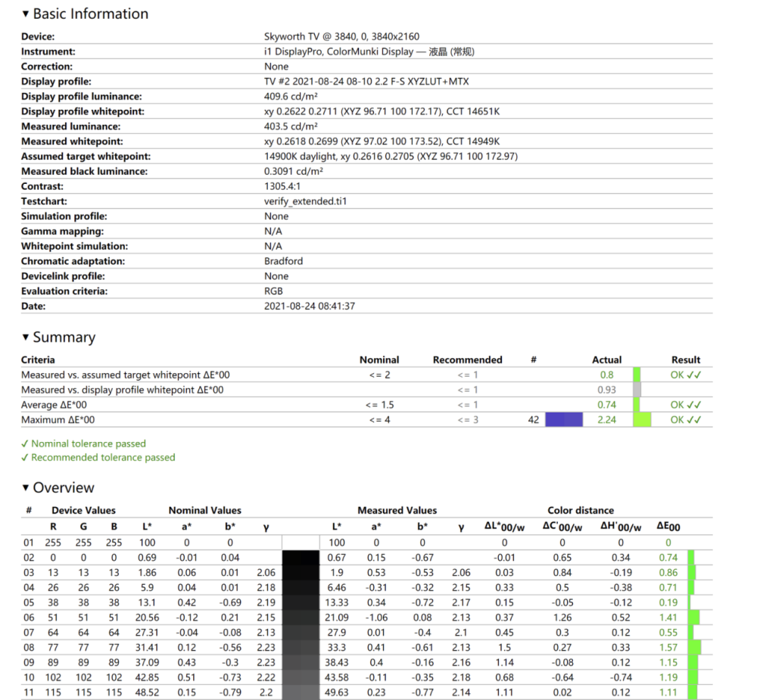This screenshot has width=757, height=700.
Task: Click the 'Measured vs. display profile whitepoint ΔE*00' row label
Action: click(x=122, y=390)
